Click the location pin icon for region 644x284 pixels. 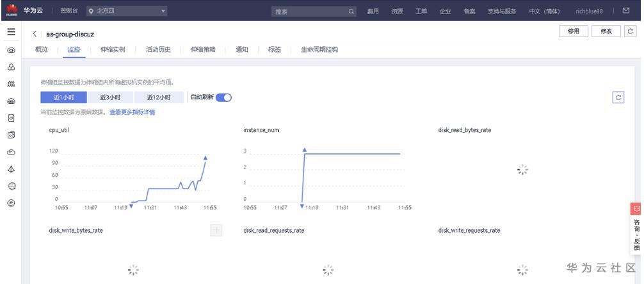pos(91,12)
